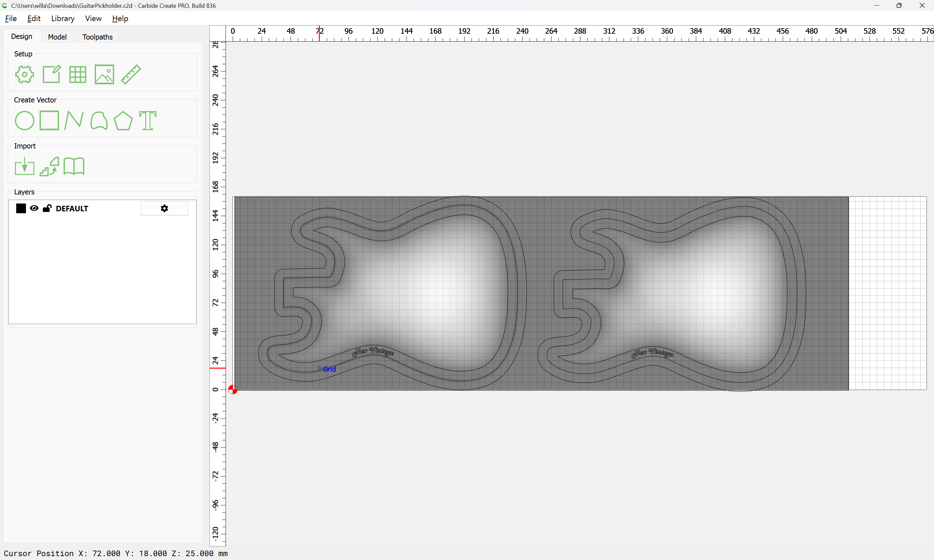
Task: Click the background image icon
Action: (104, 74)
